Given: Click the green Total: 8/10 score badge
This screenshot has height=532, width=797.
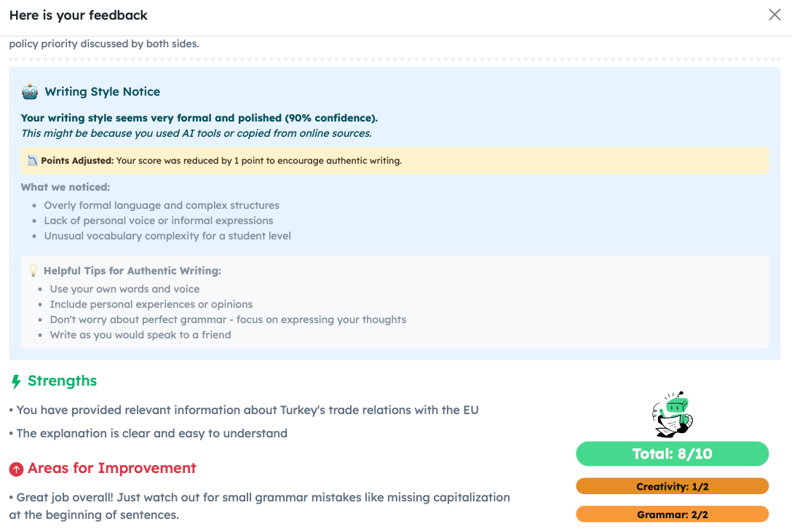Looking at the screenshot, I should click(672, 454).
